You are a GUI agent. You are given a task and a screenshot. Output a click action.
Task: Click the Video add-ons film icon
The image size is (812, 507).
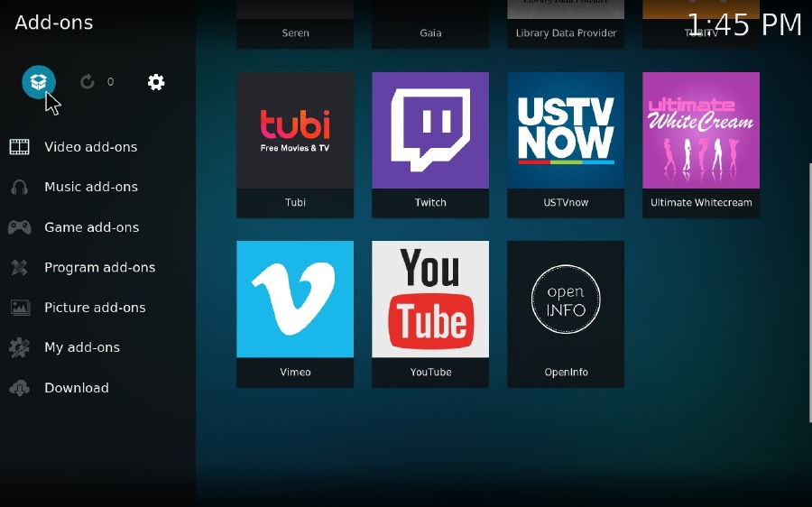click(x=20, y=147)
